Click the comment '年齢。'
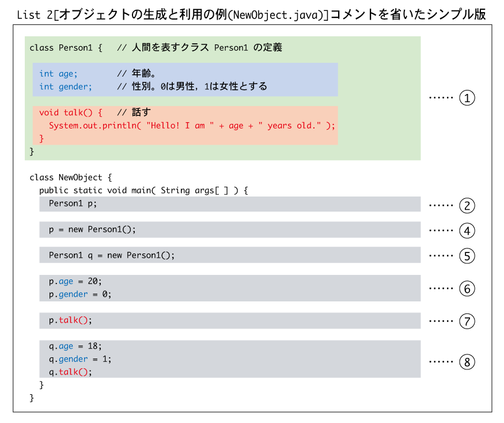The image size is (504, 423). click(x=143, y=73)
